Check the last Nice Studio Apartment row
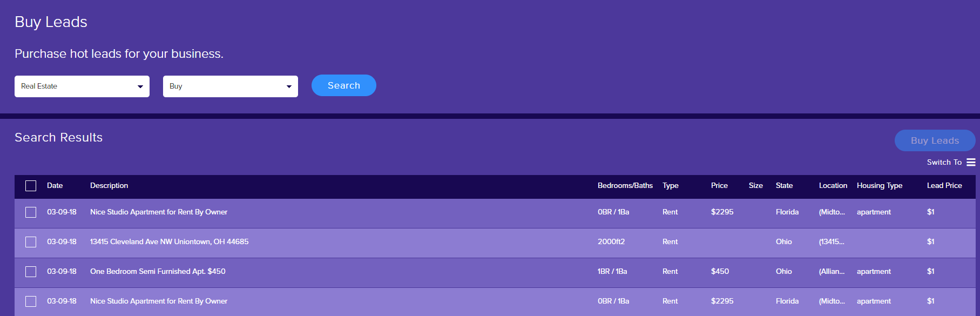Screen dimensions: 980x316 [x=31, y=301]
